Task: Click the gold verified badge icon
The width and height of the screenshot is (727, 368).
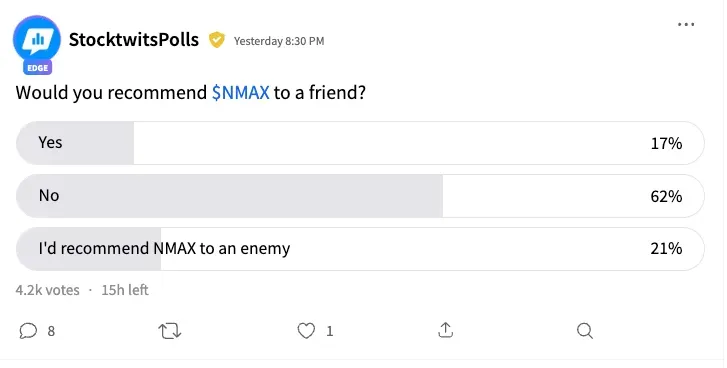Action: 217,40
